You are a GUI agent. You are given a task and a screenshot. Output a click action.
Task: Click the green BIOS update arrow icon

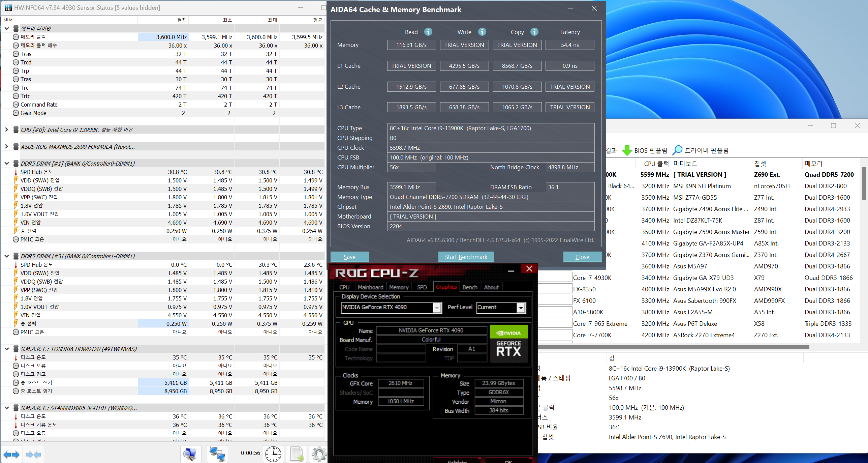pos(627,150)
